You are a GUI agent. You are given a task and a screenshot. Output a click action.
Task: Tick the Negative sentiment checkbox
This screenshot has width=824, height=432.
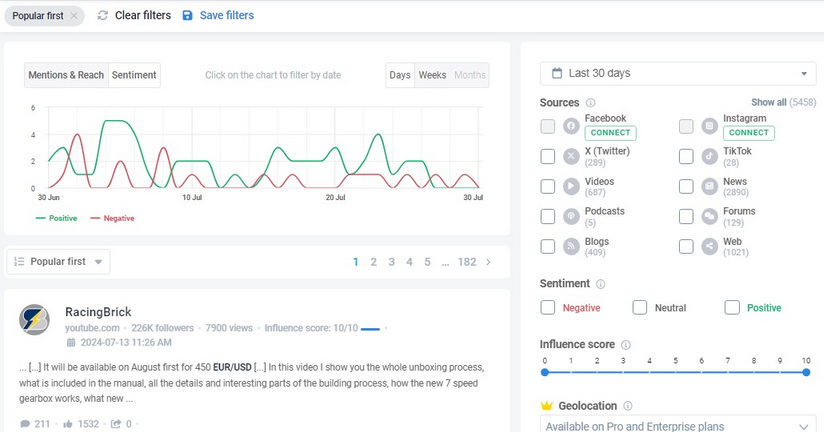[x=548, y=308]
